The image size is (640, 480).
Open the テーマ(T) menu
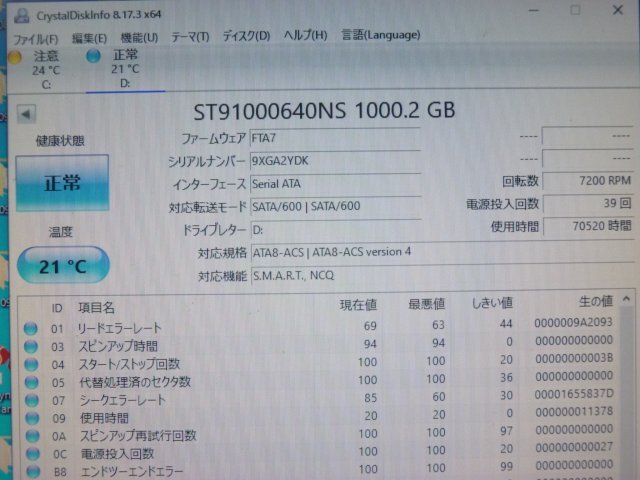coord(190,37)
